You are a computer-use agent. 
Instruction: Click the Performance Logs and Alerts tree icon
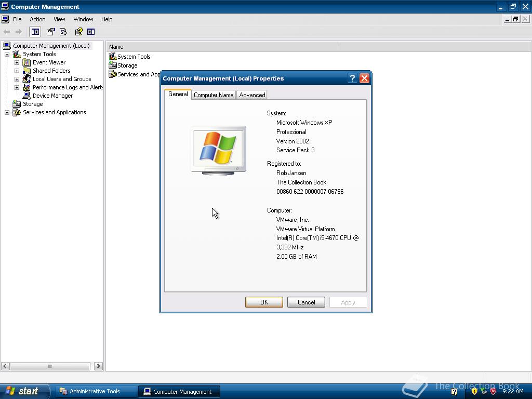click(x=26, y=87)
